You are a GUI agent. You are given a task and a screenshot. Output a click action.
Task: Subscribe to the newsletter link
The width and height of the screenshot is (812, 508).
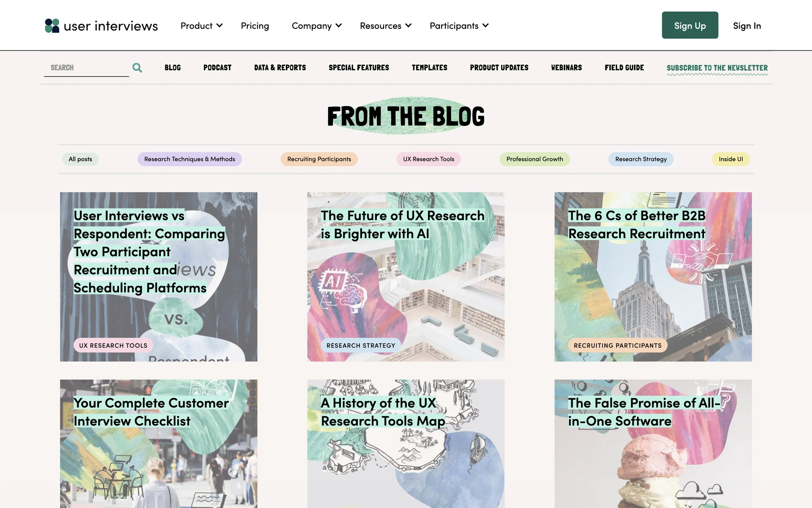coord(717,68)
